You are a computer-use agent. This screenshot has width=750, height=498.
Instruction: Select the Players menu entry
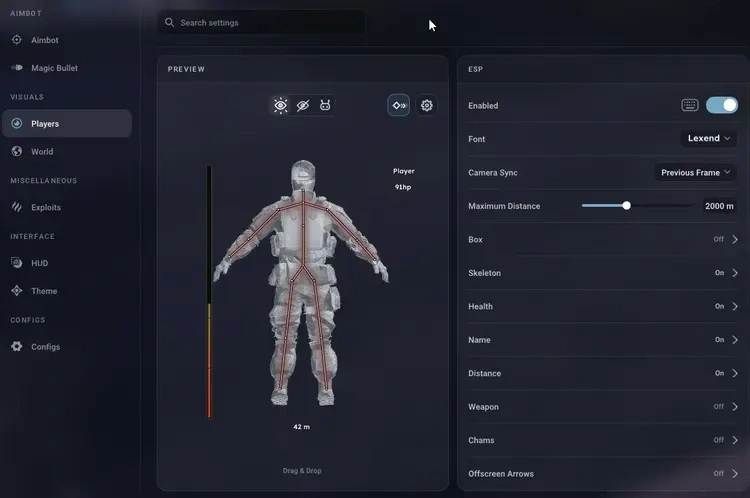(x=67, y=123)
